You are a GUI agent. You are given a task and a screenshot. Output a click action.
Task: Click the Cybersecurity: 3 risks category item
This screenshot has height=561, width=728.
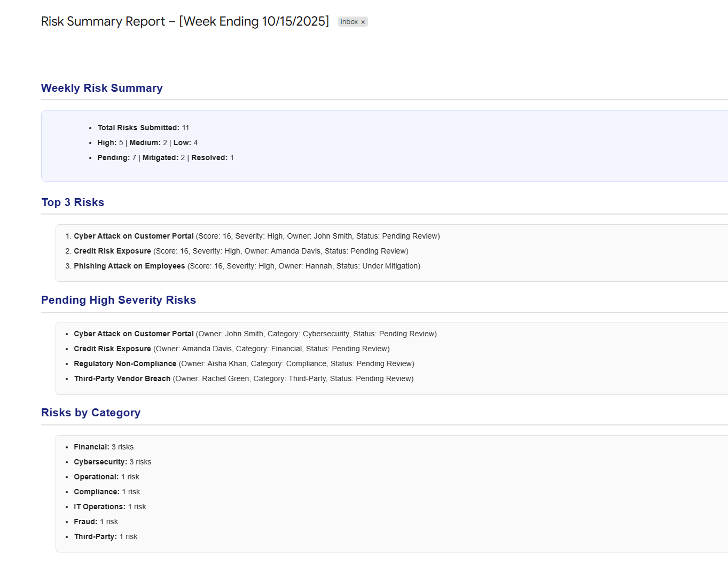coord(113,462)
